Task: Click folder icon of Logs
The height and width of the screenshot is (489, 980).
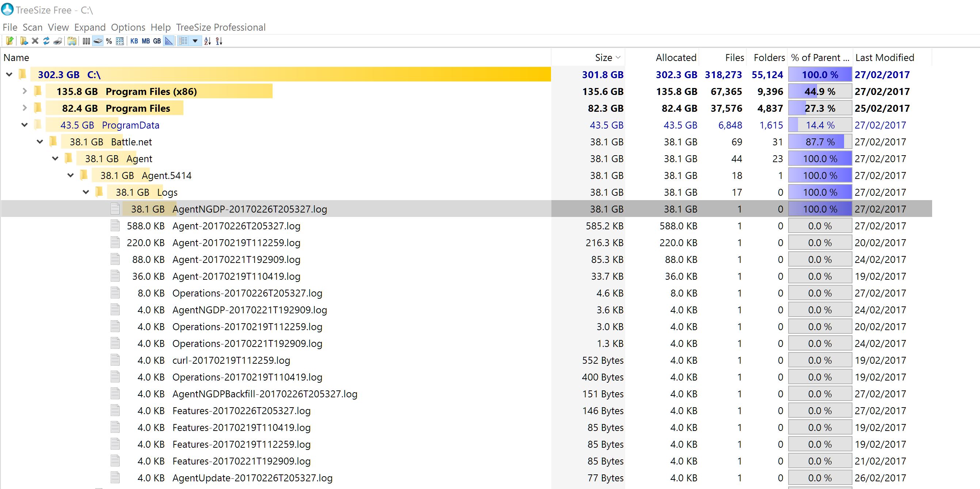Action: [x=99, y=192]
